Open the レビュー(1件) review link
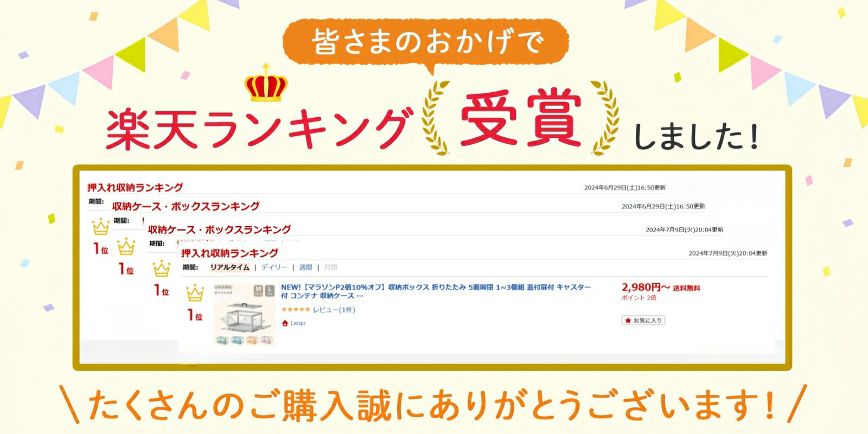This screenshot has width=868, height=434. point(334,309)
